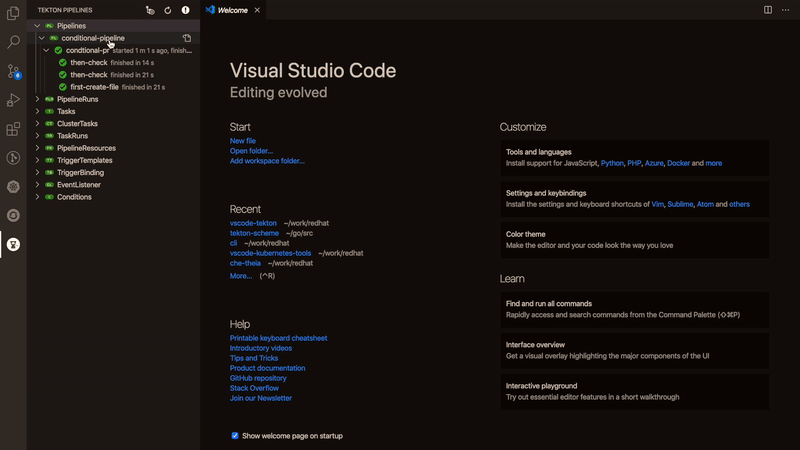
Task: Open the Run and Debug view
Action: click(13, 100)
